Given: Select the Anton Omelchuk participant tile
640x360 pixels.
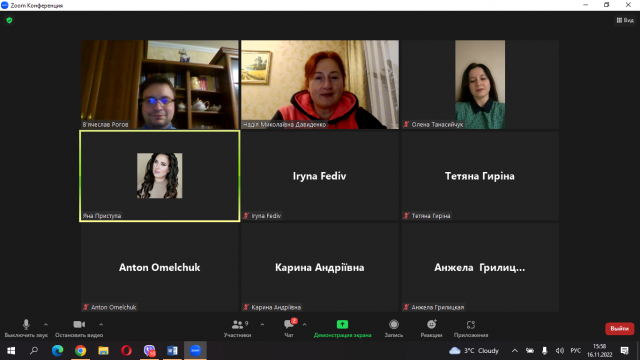Looking at the screenshot, I should pyautogui.click(x=160, y=267).
